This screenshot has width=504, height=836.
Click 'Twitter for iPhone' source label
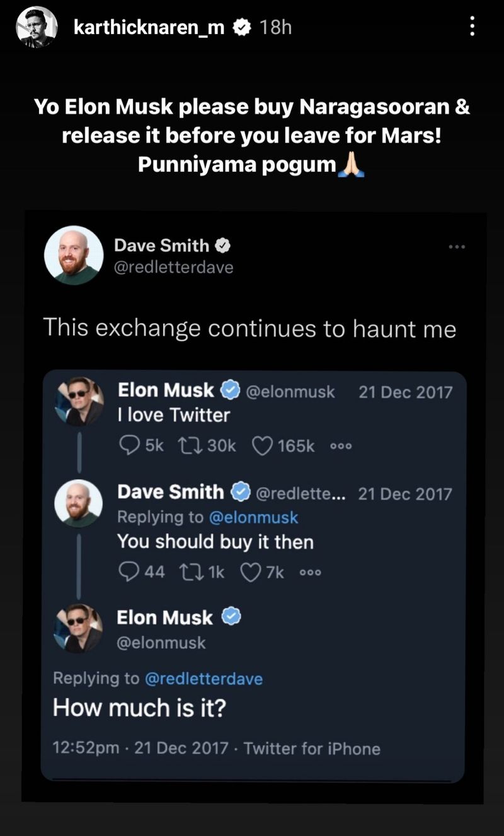click(312, 748)
